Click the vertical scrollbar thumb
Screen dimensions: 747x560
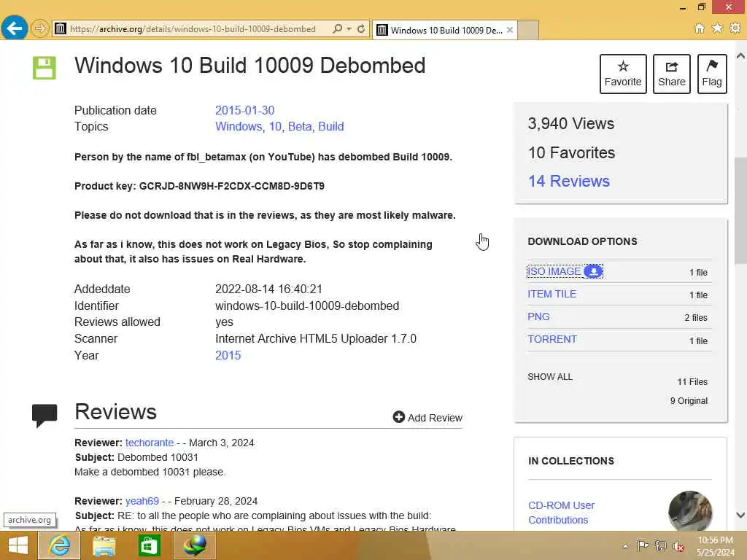pos(740,210)
